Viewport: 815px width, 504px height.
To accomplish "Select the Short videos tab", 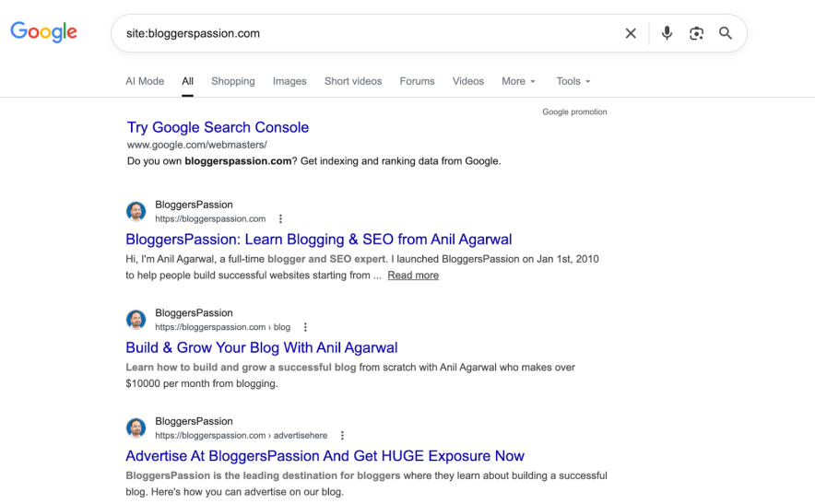I will pyautogui.click(x=353, y=81).
